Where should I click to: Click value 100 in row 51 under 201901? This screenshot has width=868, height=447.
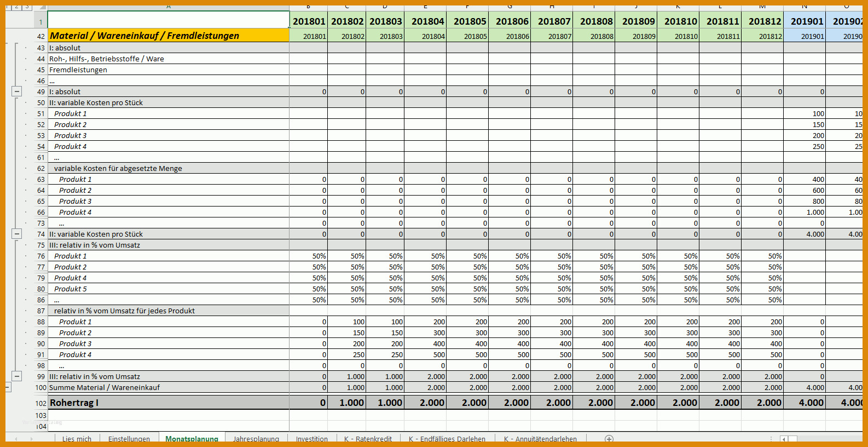pyautogui.click(x=805, y=113)
